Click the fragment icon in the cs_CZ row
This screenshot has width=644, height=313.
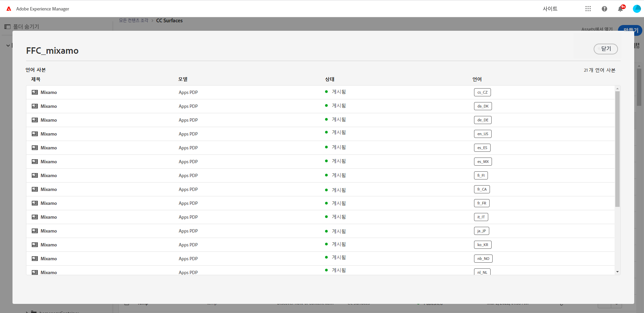click(x=35, y=92)
